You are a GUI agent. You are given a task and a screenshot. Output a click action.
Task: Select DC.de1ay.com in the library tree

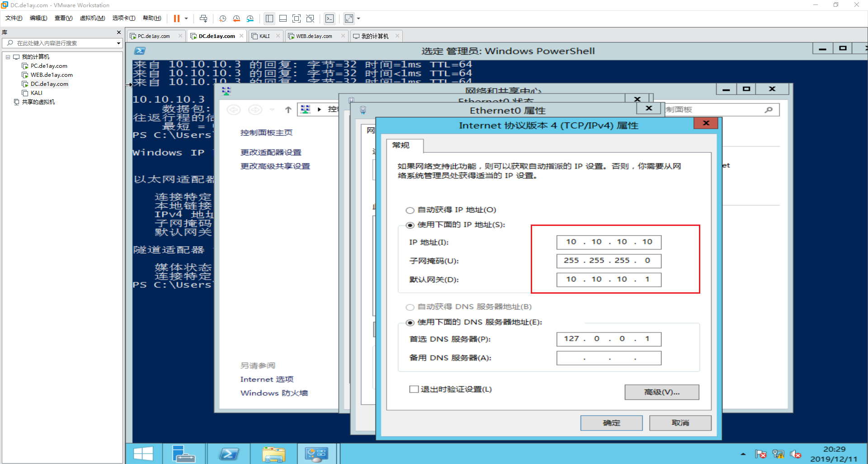tap(49, 84)
